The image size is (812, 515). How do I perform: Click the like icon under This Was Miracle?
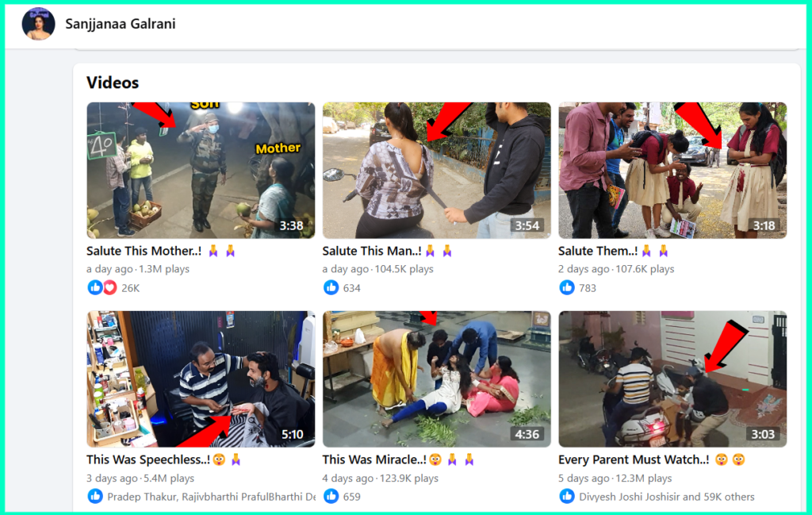point(331,497)
